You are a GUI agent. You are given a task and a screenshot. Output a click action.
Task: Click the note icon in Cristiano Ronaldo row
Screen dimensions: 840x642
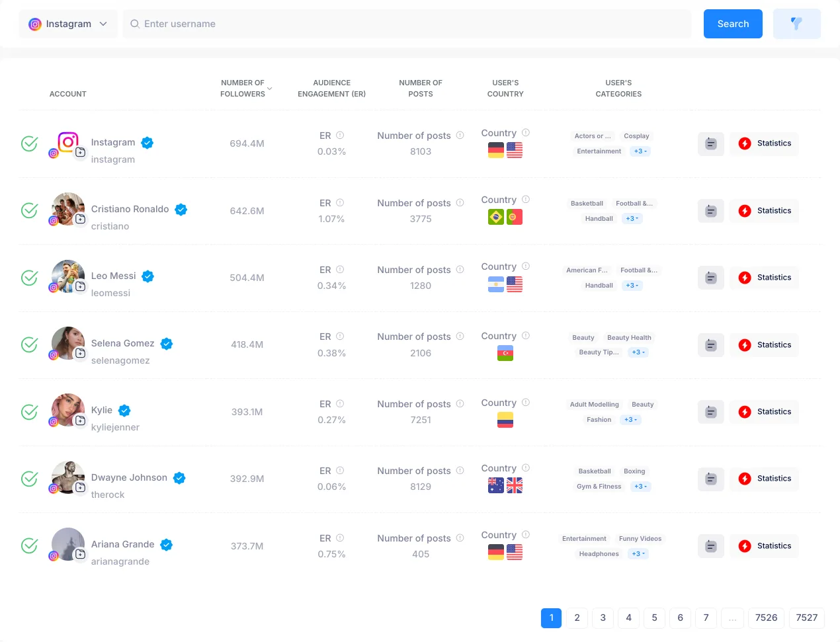click(x=711, y=211)
